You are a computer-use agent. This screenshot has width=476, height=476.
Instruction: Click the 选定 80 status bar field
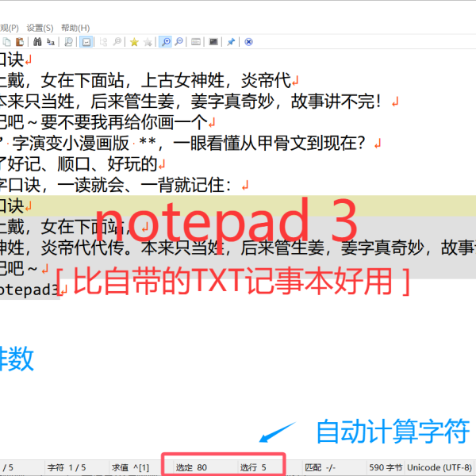[x=191, y=467]
